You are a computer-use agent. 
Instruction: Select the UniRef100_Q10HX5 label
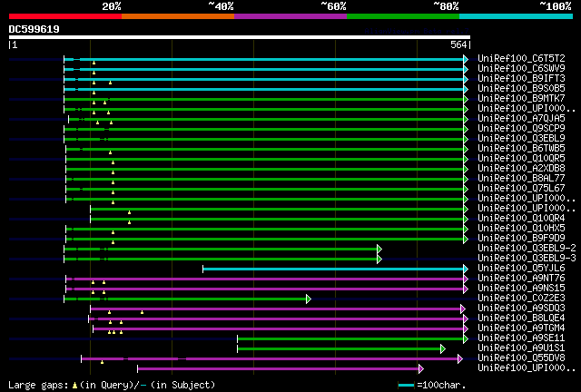coord(521,229)
